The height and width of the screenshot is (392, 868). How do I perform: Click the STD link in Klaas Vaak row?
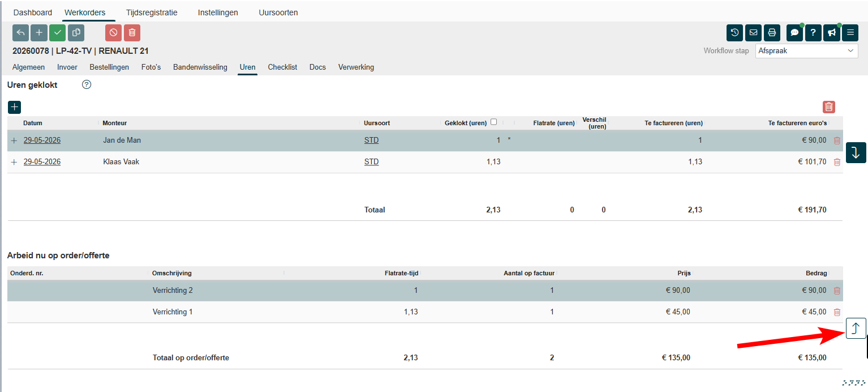[371, 162]
